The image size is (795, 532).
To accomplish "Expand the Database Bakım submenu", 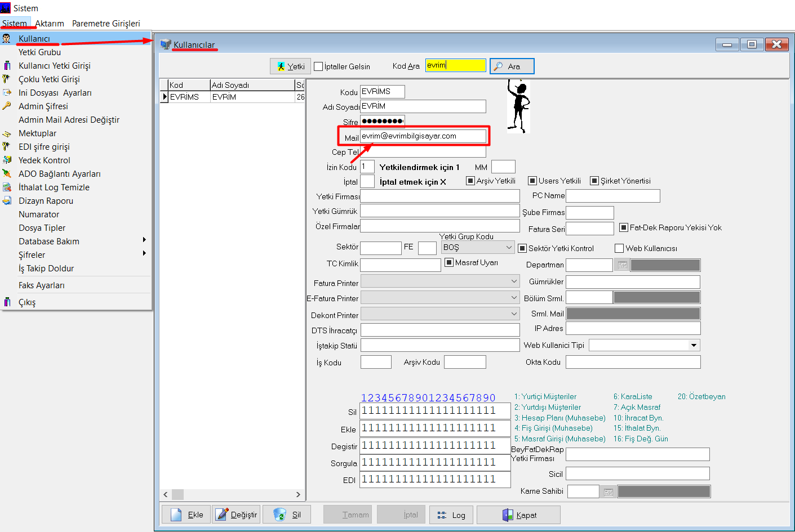I will pyautogui.click(x=49, y=242).
